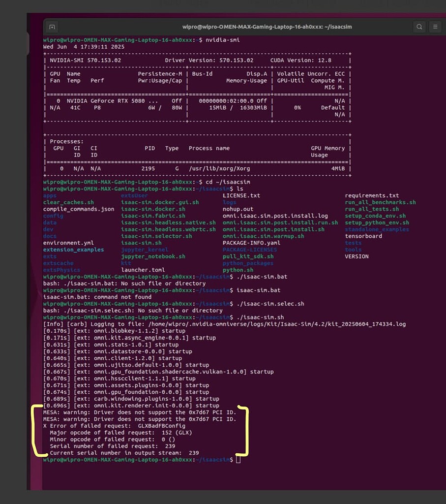Click the python.sh entry in the listing

click(x=237, y=270)
